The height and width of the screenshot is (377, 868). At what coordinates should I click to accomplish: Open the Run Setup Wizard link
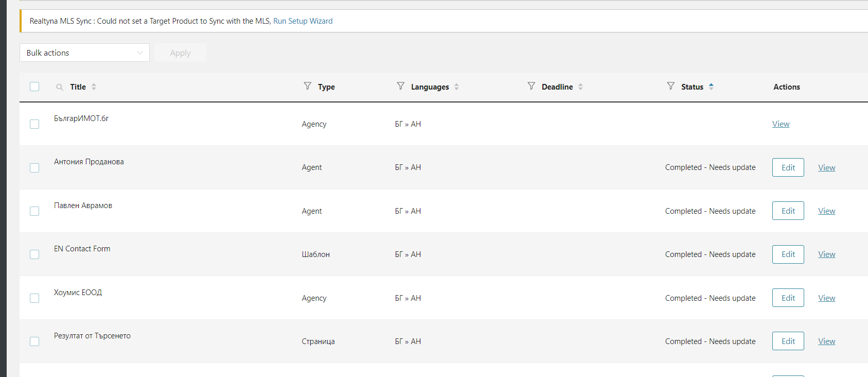point(303,21)
